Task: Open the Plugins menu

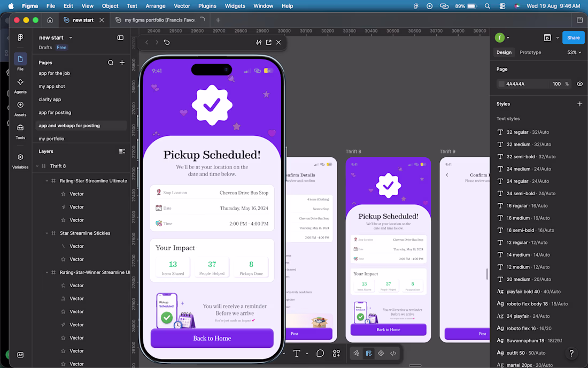Action: pyautogui.click(x=207, y=6)
